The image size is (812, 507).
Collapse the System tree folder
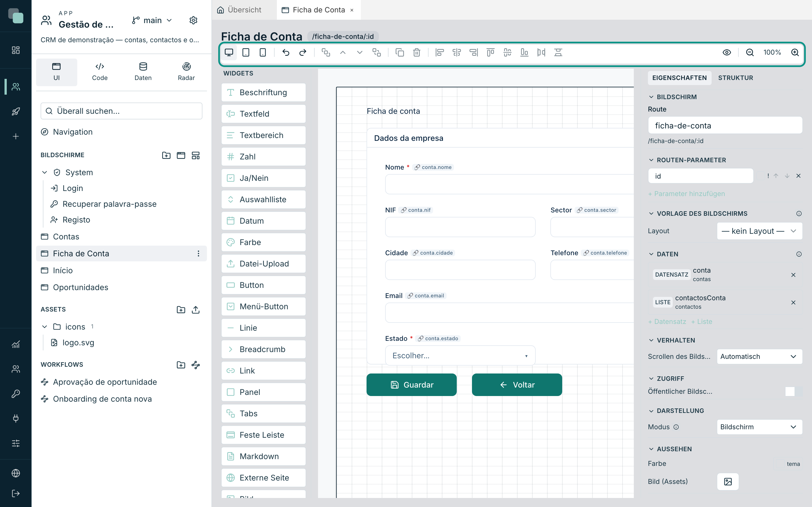click(x=45, y=172)
